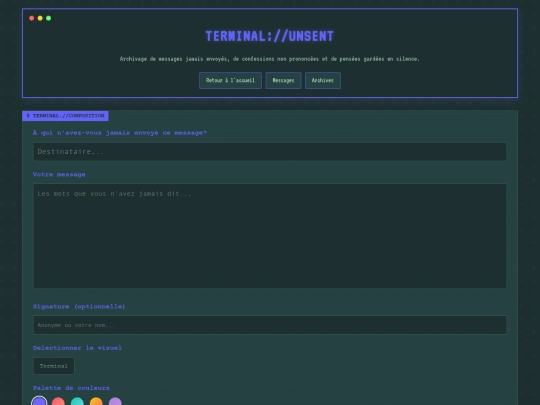Focus the signature field 'Anonyme ou votre nom'

click(270, 325)
